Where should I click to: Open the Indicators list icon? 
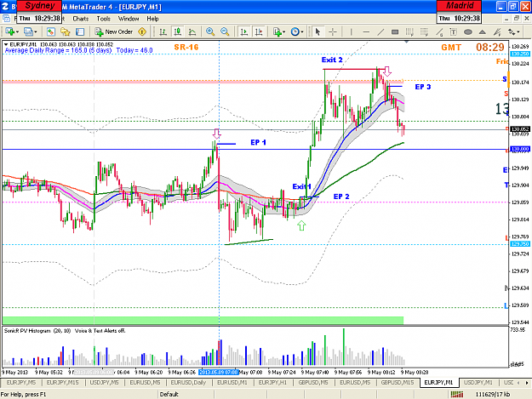click(x=277, y=31)
